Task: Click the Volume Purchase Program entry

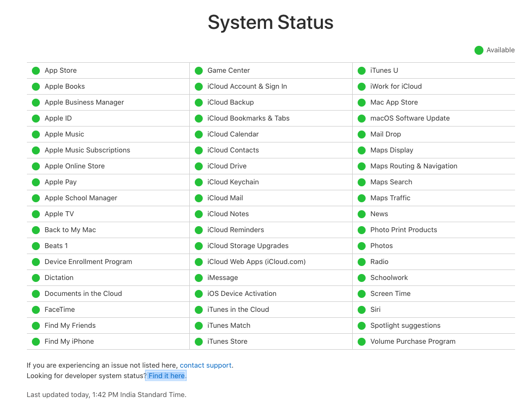Action: (412, 341)
